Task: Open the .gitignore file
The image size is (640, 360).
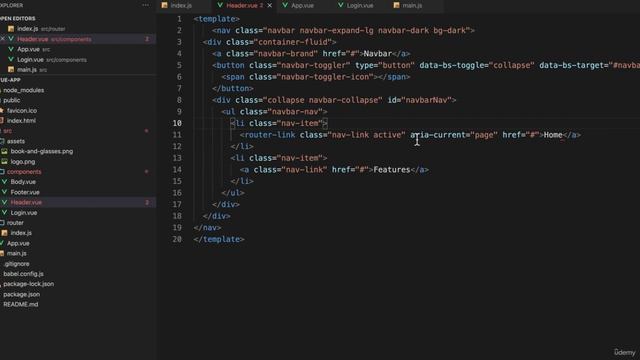Action: [16, 264]
